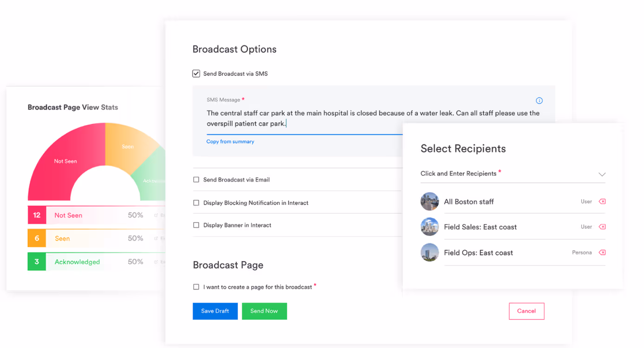Screen dimensions: 644x348
Task: Click the Send Now button
Action: 264,311
